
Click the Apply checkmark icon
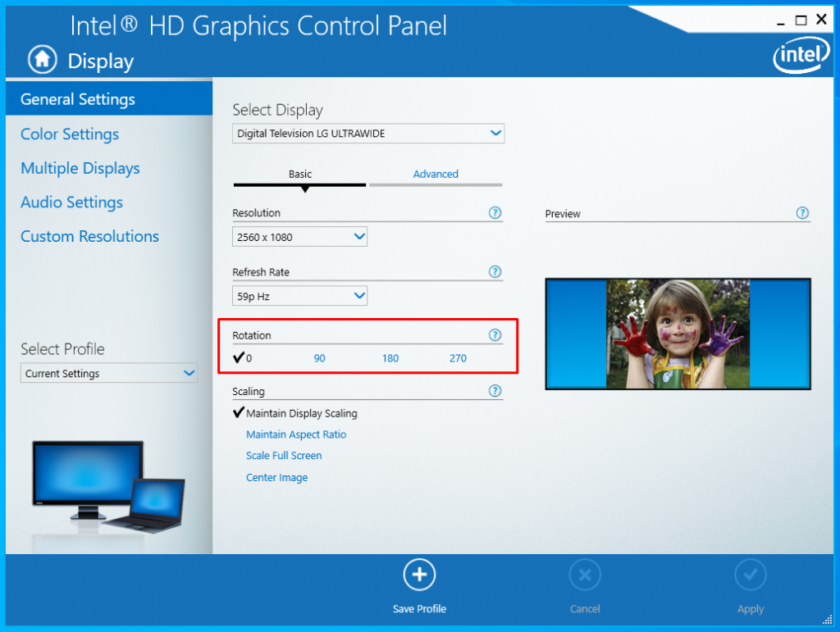click(x=751, y=575)
